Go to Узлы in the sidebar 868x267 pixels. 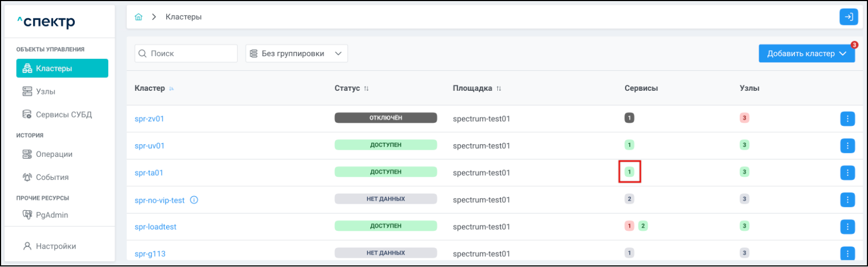[x=45, y=91]
